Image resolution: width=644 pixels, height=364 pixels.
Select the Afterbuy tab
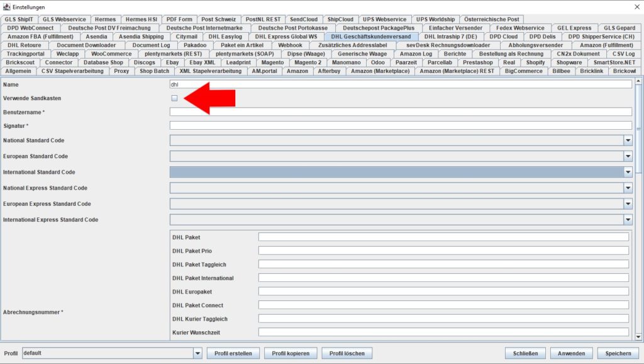[329, 71]
